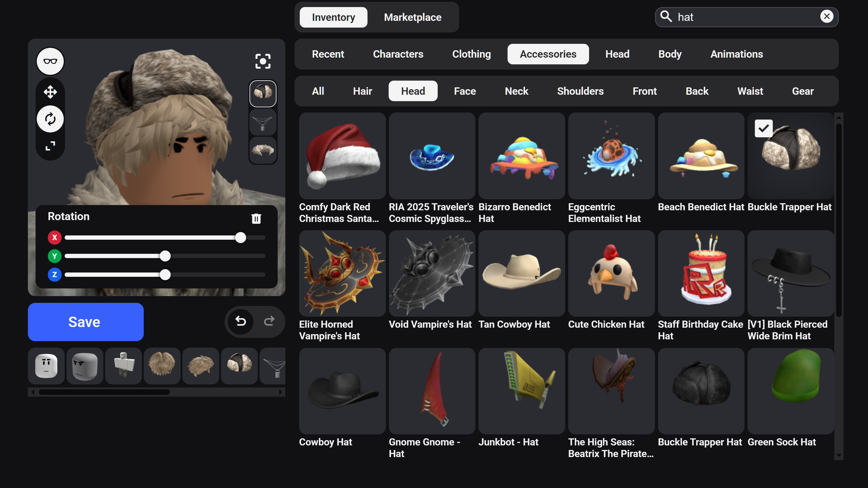Equip the Tan Cowboy Hat item

click(521, 273)
